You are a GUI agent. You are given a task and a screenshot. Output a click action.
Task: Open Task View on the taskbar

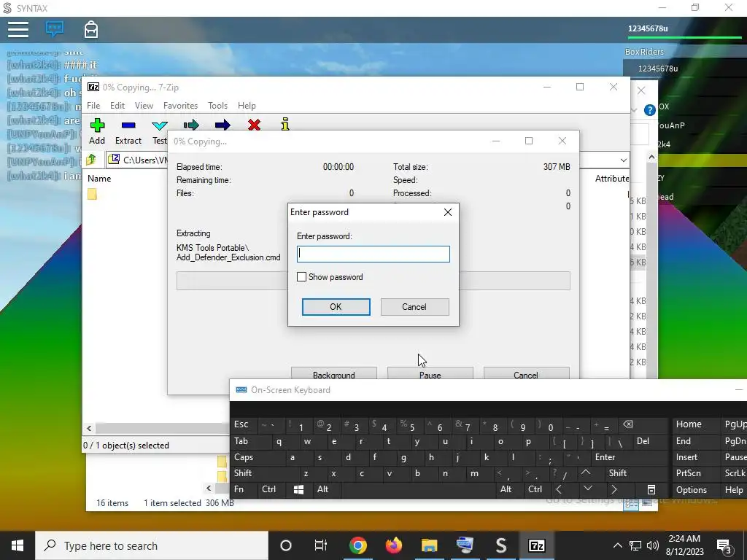click(x=321, y=545)
